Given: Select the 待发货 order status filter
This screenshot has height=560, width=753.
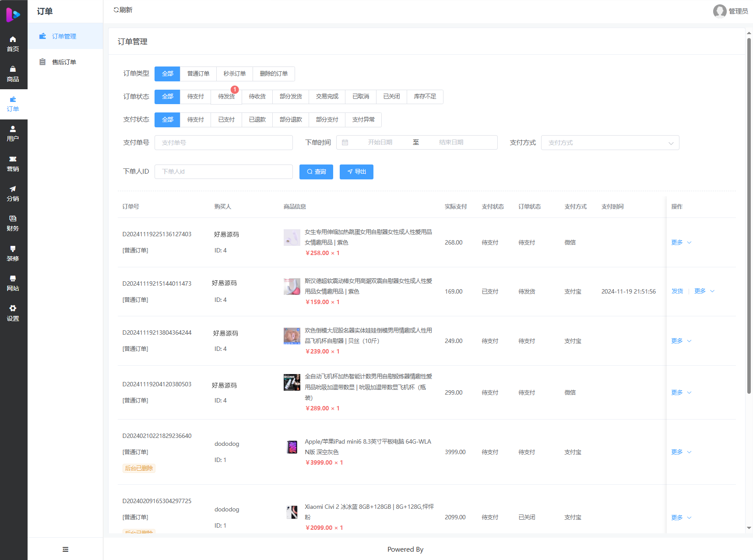Looking at the screenshot, I should [226, 97].
